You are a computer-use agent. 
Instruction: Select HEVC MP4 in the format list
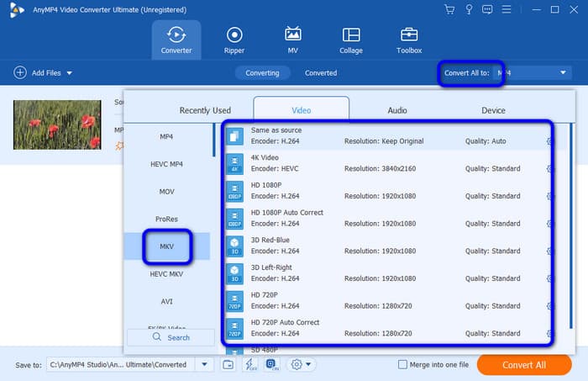click(x=166, y=164)
